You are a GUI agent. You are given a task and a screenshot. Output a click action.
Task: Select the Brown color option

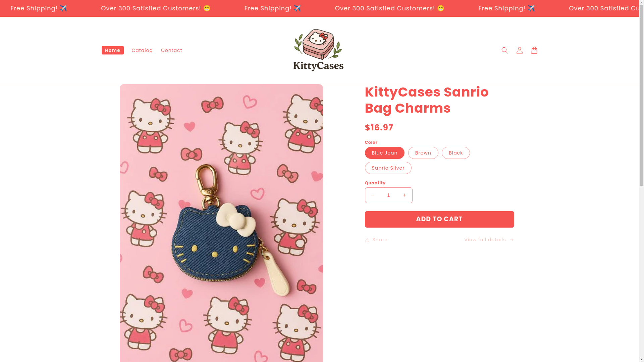pos(423,153)
